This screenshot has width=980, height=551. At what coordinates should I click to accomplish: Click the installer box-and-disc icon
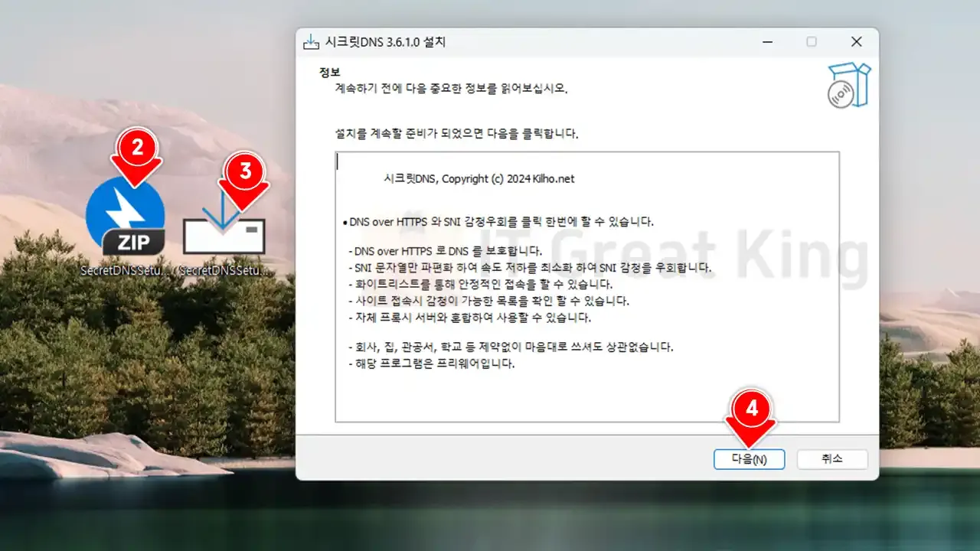849,86
